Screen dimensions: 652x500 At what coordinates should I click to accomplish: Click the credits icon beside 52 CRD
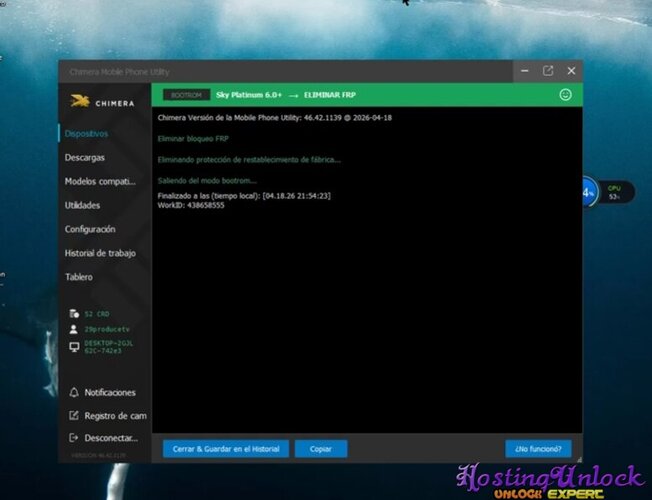click(74, 314)
